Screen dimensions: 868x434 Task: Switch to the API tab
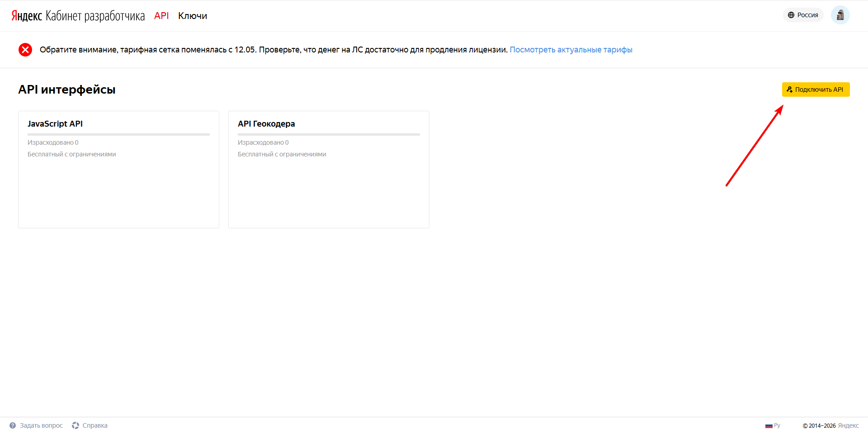[x=161, y=16]
